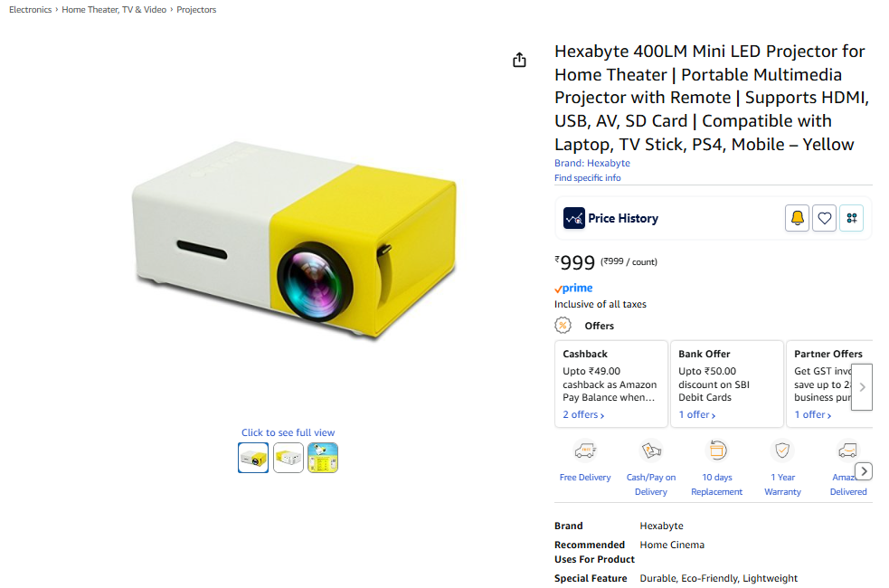Image resolution: width=889 pixels, height=588 pixels.
Task: Select third thumbnail with yellow infographic
Action: pos(323,458)
